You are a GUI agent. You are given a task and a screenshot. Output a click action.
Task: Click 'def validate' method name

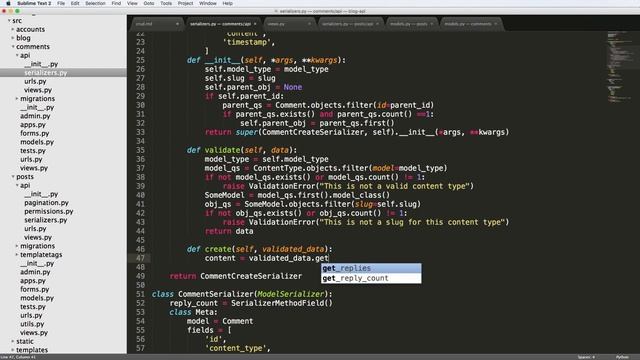[x=222, y=150]
